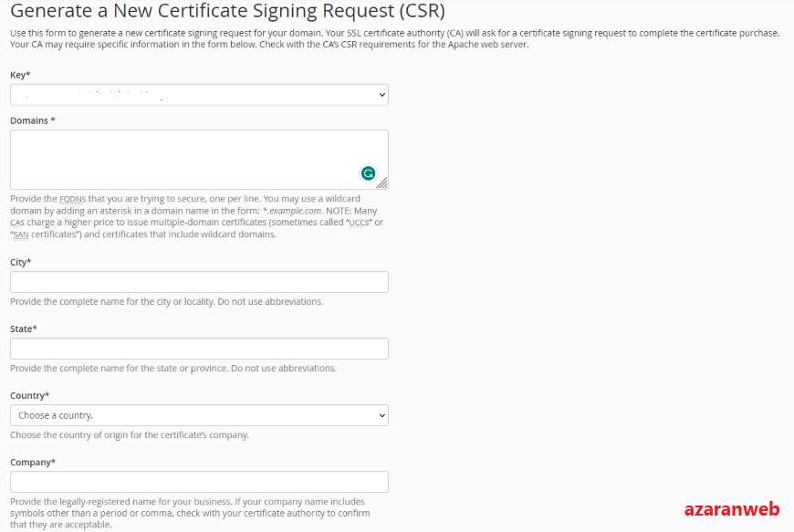Click into the City input field

(x=199, y=282)
